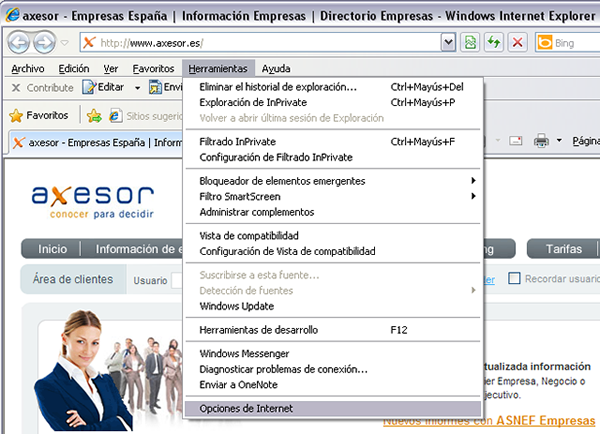The height and width of the screenshot is (434, 600).
Task: Open Herramientas de desarrollo
Action: tap(333, 330)
